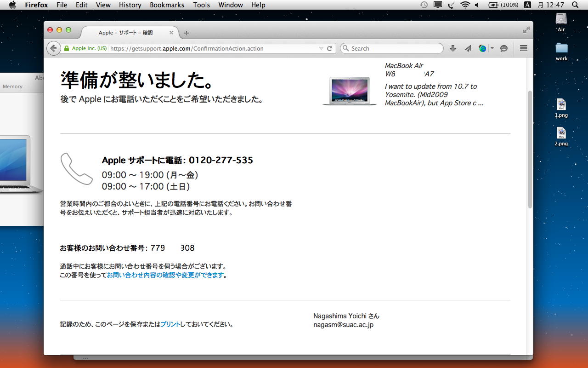The width and height of the screenshot is (588, 368).
Task: Click the MacBook Air product thumbnail
Action: click(x=350, y=91)
